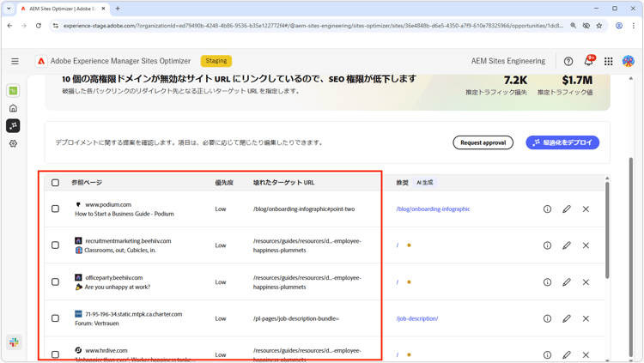Click the Request approval button
This screenshot has height=363, width=644.
pyautogui.click(x=483, y=143)
